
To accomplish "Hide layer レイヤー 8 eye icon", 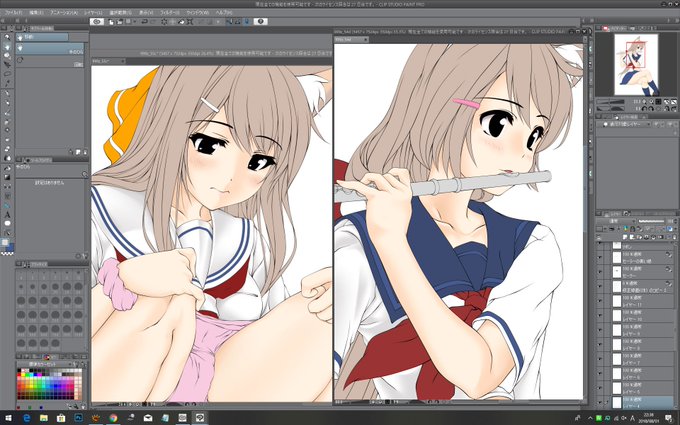I will (600, 345).
